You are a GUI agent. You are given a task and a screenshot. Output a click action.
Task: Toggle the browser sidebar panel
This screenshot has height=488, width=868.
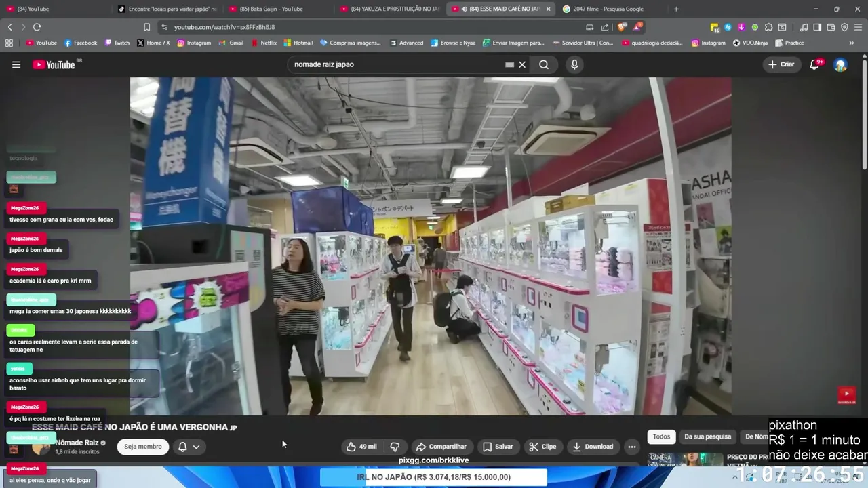[x=817, y=27]
